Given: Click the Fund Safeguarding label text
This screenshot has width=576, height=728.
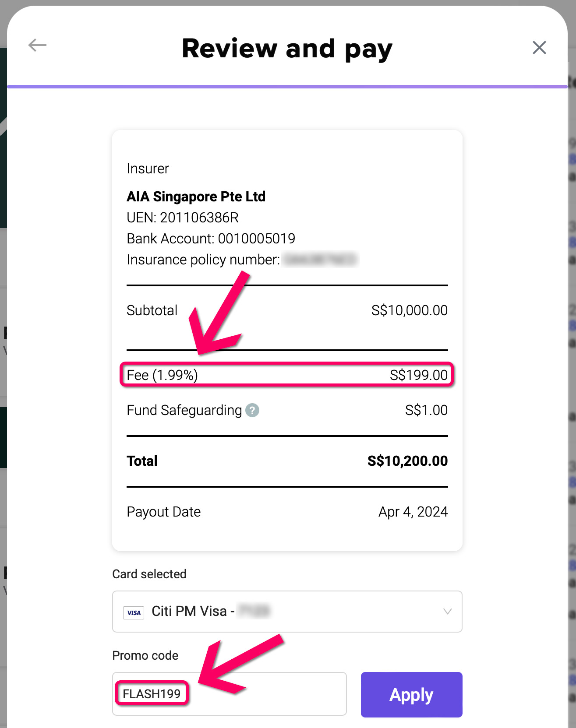Looking at the screenshot, I should point(184,410).
